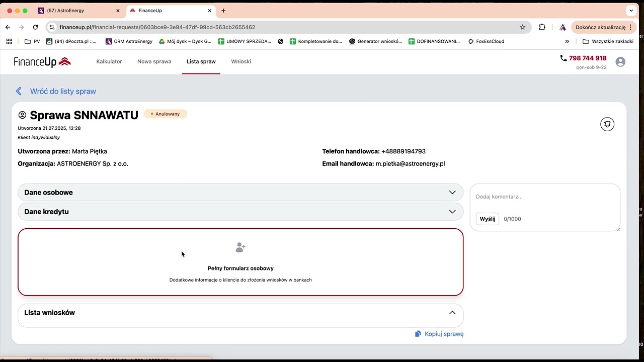644x362 pixels.
Task: Expand the Dane osobowe section
Action: [x=240, y=193]
